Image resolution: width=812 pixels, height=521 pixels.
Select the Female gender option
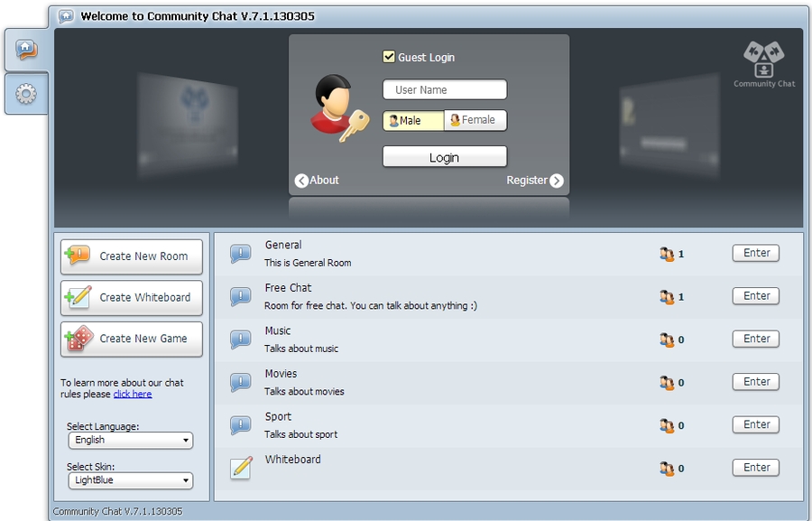point(475,120)
